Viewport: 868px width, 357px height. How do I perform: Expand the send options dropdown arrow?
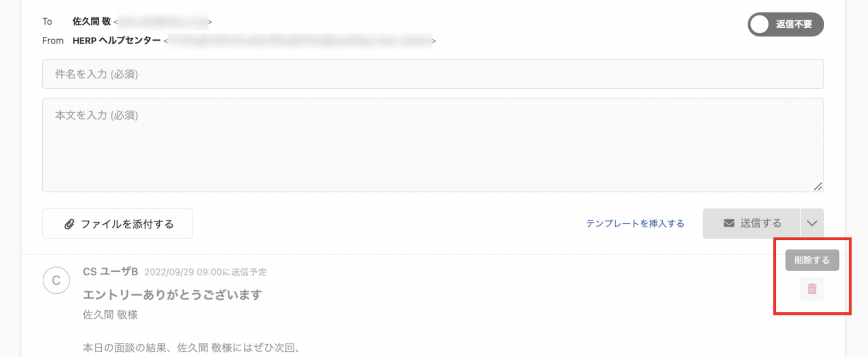coord(812,223)
